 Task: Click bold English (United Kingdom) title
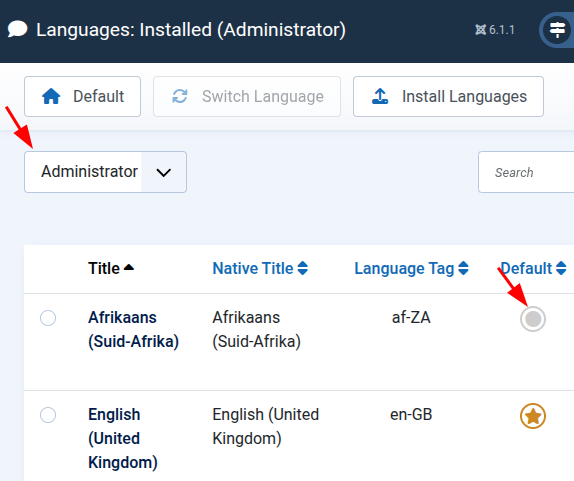coord(123,439)
